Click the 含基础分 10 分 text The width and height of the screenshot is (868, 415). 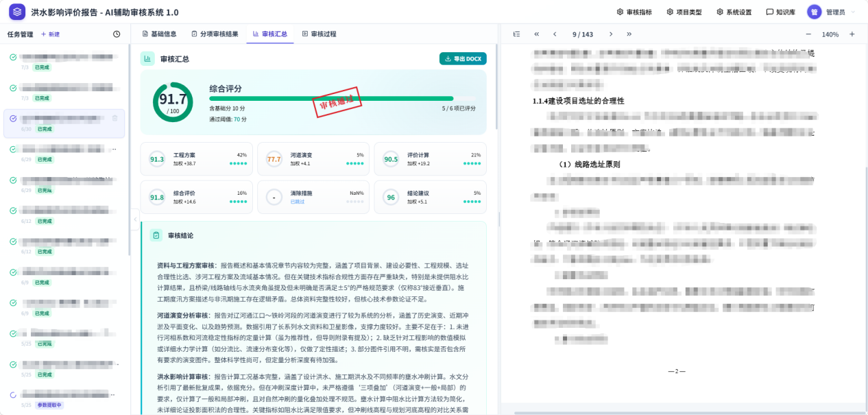click(x=228, y=108)
